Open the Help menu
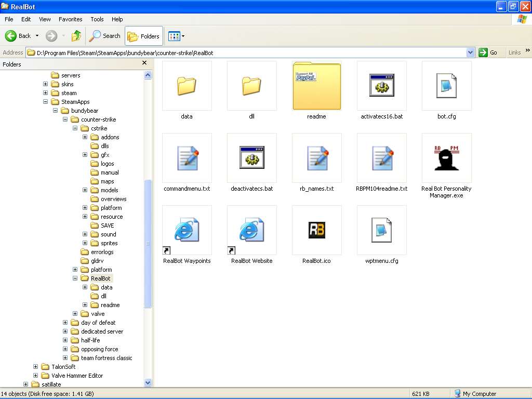Viewport: 532px width, 399px height. point(117,19)
